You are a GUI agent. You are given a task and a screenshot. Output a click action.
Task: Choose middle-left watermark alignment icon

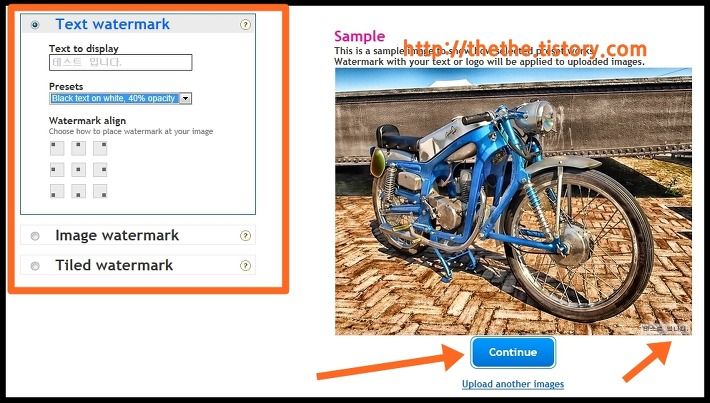point(57,170)
